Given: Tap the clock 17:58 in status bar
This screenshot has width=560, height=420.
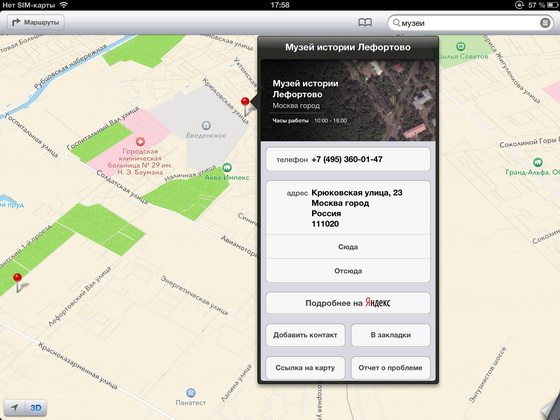Looking at the screenshot, I should [280, 5].
